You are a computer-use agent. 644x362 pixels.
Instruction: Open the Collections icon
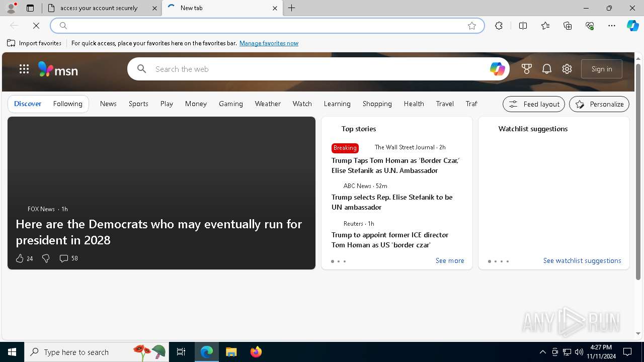click(x=568, y=26)
